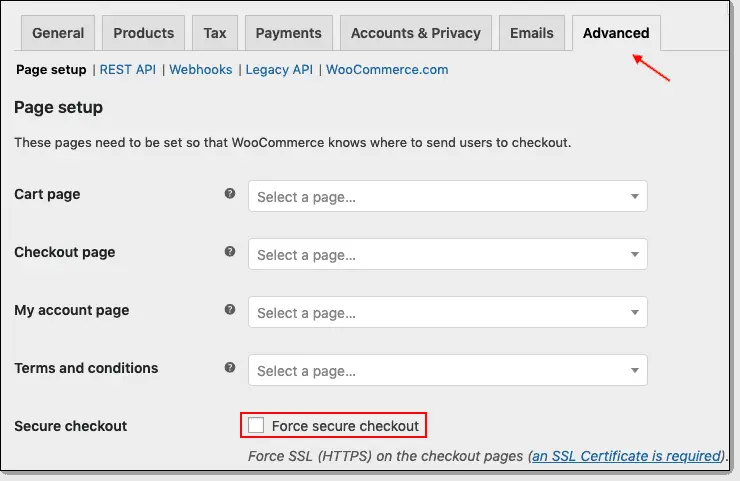Image resolution: width=740 pixels, height=481 pixels.
Task: Go to the Webhooks section
Action: click(x=200, y=70)
